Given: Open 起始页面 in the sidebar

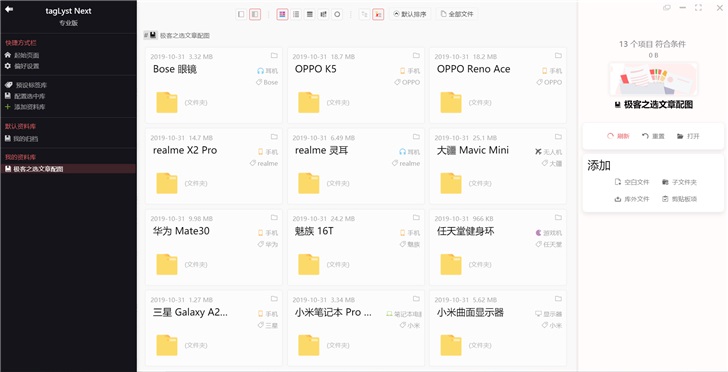Looking at the screenshot, I should [22, 55].
